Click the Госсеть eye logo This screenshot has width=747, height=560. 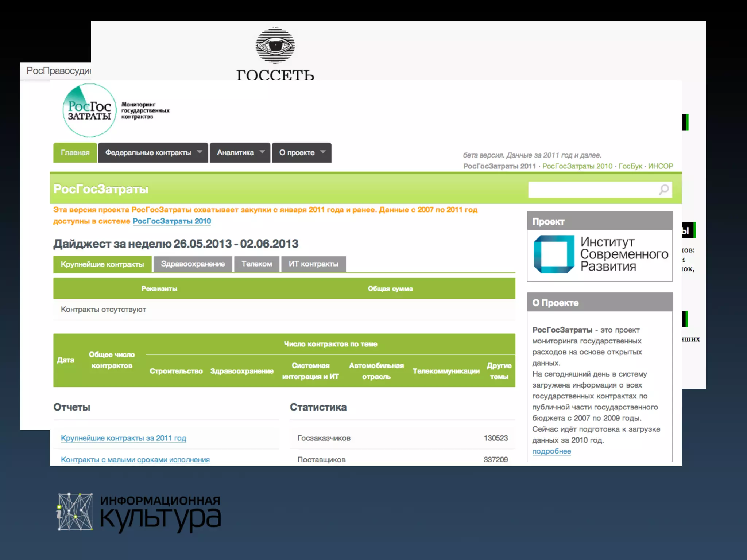(x=275, y=46)
